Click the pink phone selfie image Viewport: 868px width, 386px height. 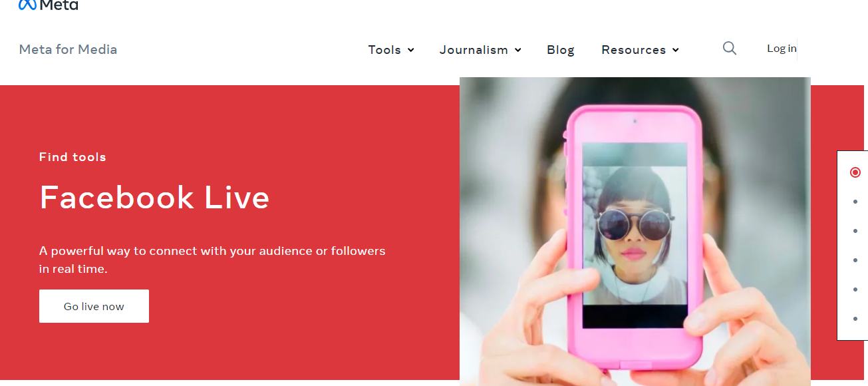coord(635,232)
